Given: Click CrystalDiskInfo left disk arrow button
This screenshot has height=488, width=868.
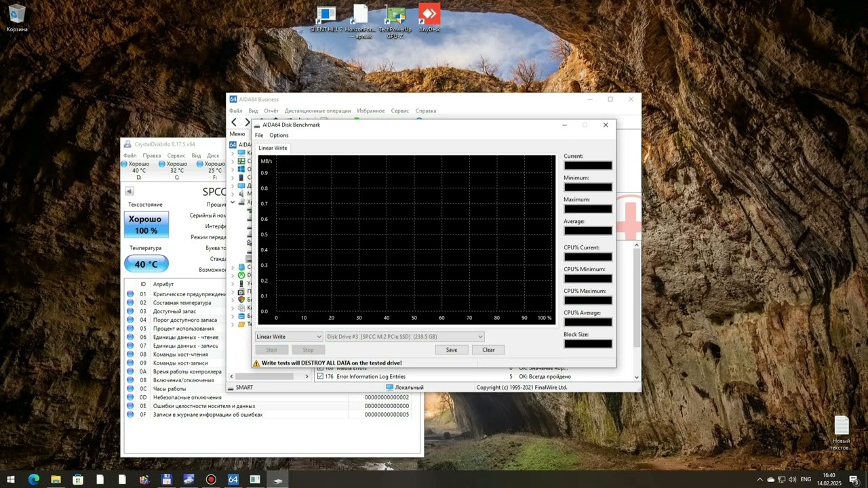Looking at the screenshot, I should (x=129, y=191).
